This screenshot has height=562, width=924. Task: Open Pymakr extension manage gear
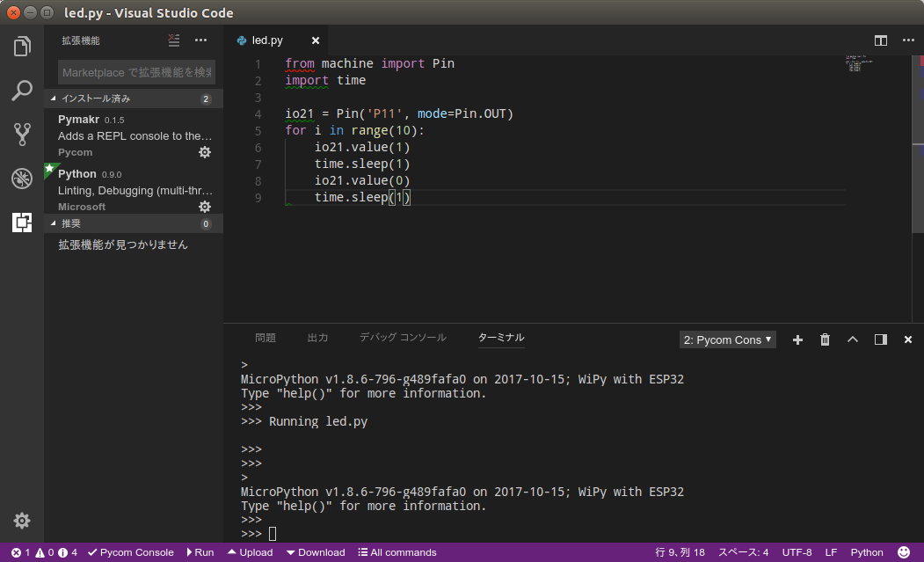coord(205,152)
